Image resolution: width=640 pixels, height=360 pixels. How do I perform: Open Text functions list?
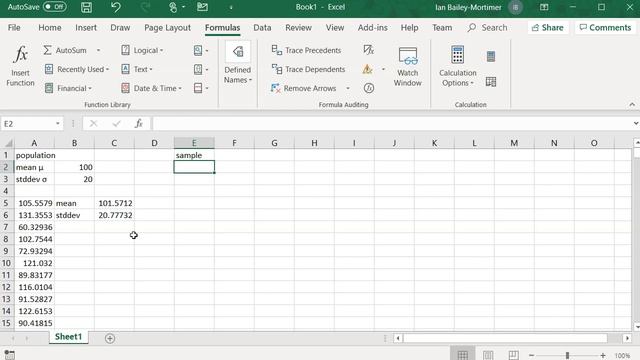[x=137, y=69]
